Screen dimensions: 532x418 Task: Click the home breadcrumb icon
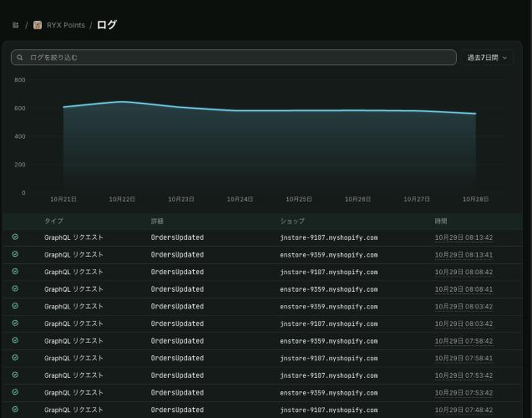point(15,25)
